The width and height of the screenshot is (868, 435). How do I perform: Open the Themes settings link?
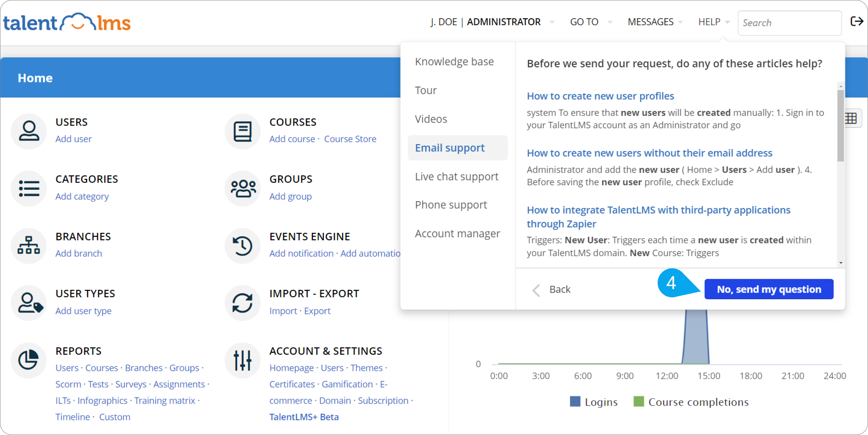click(x=367, y=367)
